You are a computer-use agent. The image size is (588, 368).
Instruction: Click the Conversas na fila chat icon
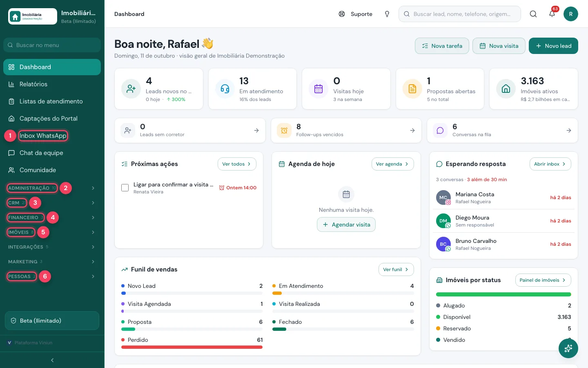pos(440,130)
